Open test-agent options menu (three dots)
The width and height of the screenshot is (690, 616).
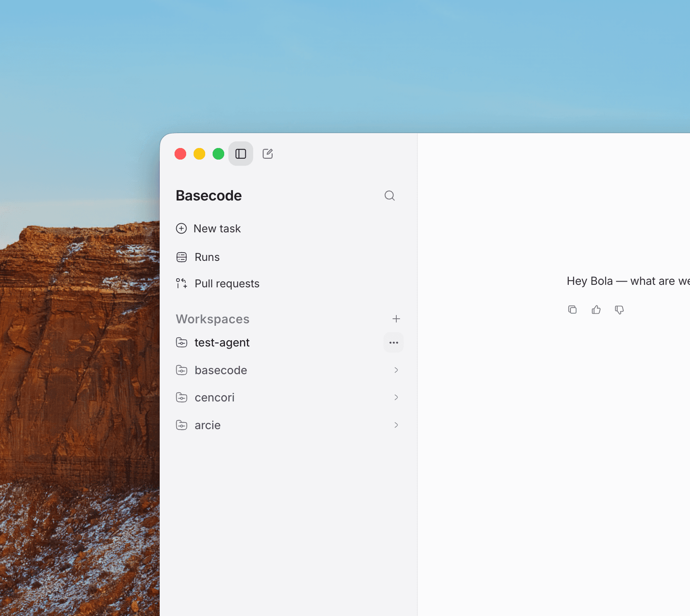coord(394,343)
